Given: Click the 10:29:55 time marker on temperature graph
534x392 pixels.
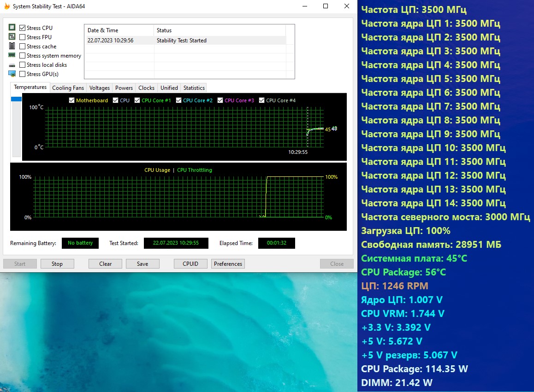Looking at the screenshot, I should coord(298,152).
